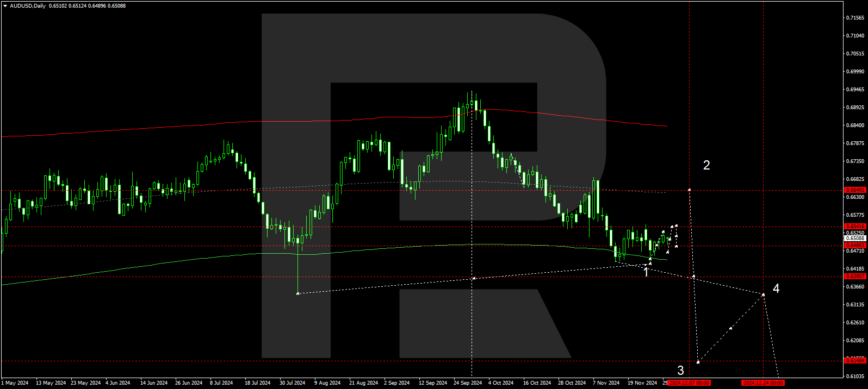Click price axis value 0.63660
Screen dimensions: 868x389
pyautogui.click(x=855, y=287)
